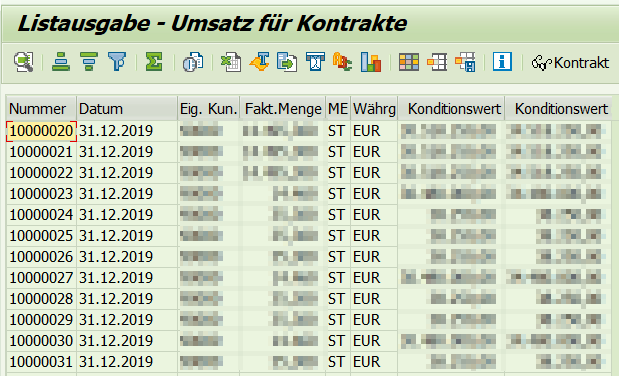Open word processing export icon
The width and height of the screenshot is (619, 376).
pyautogui.click(x=259, y=62)
